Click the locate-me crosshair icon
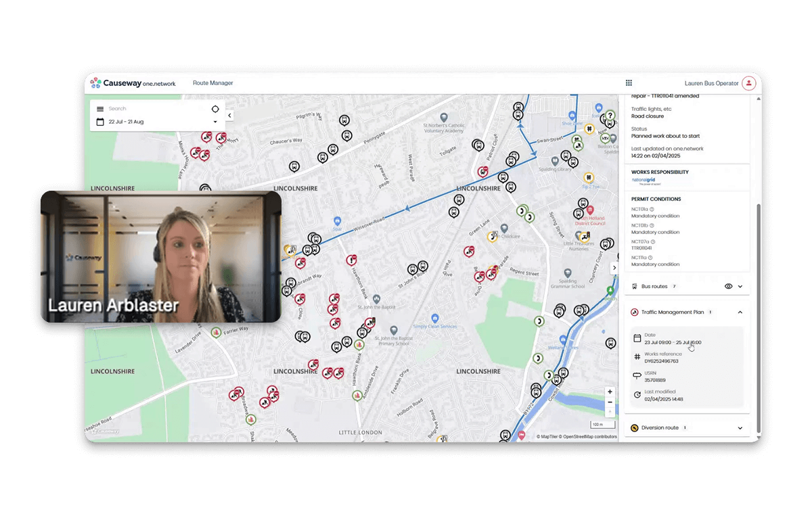812x514 pixels. (215, 109)
